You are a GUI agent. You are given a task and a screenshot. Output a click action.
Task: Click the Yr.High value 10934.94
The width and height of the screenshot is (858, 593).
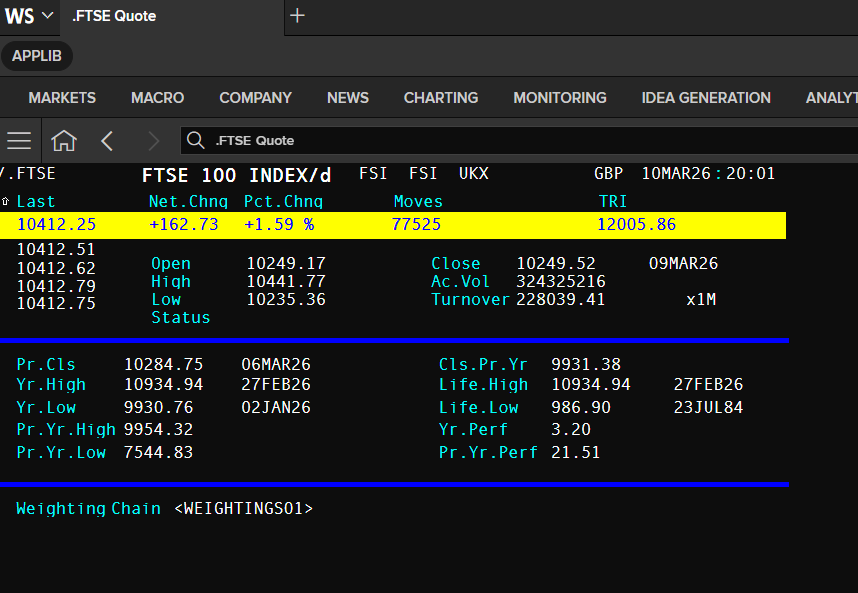click(x=164, y=385)
